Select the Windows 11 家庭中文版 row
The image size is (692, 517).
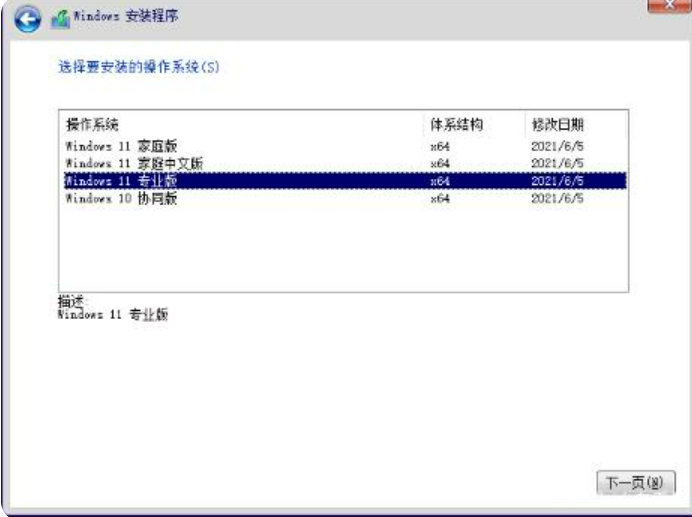pyautogui.click(x=345, y=163)
